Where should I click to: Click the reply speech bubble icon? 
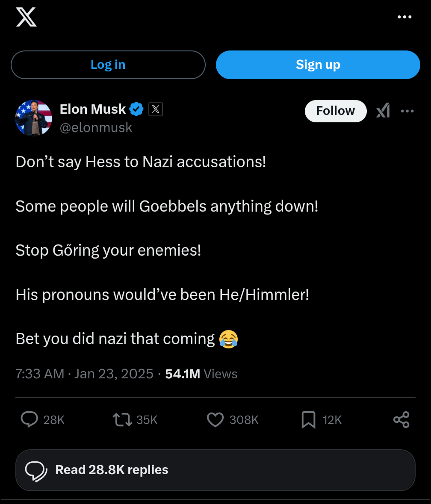click(29, 420)
